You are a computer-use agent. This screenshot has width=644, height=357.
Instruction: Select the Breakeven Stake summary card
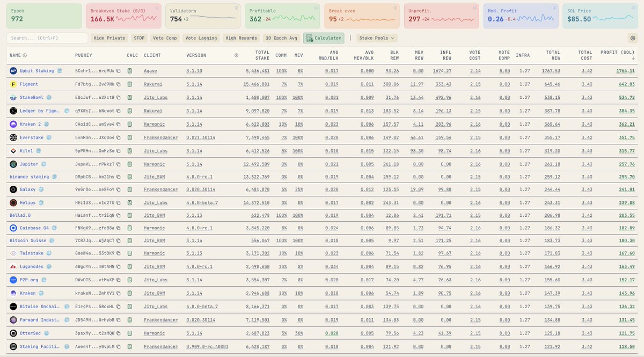(123, 16)
